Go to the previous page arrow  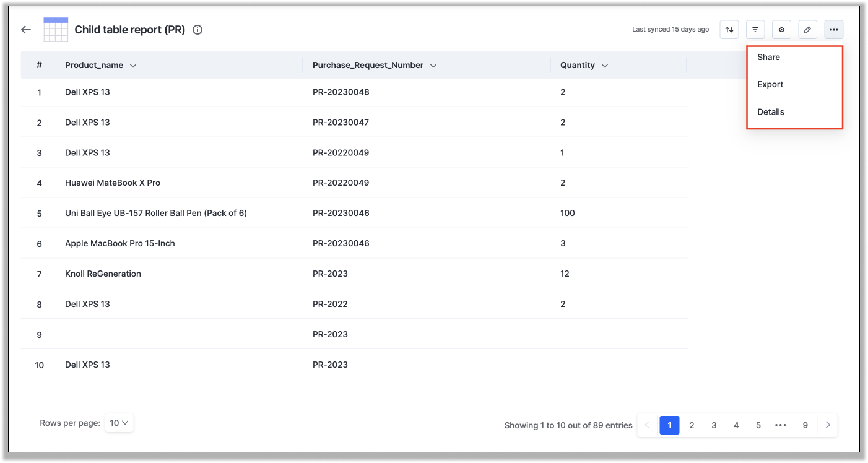point(648,425)
